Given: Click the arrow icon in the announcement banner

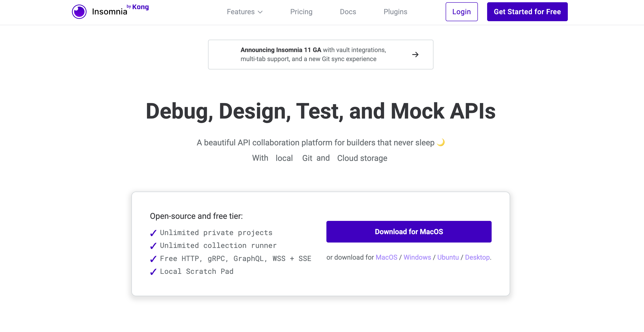Looking at the screenshot, I should [x=415, y=55].
